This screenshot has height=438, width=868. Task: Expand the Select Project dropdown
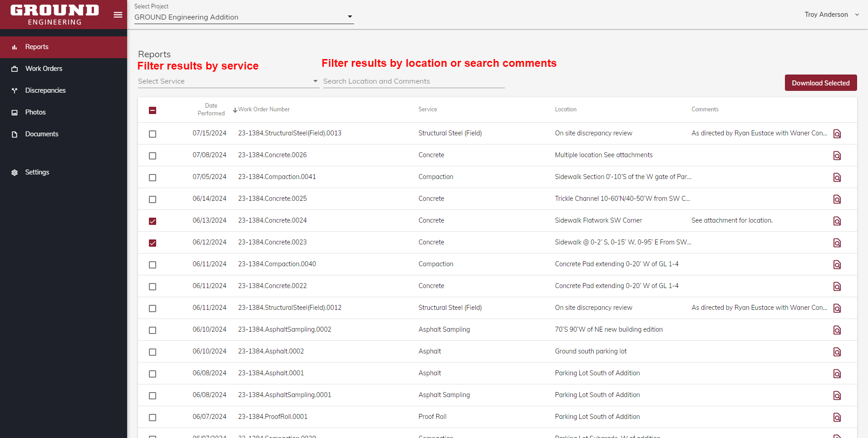(243, 17)
